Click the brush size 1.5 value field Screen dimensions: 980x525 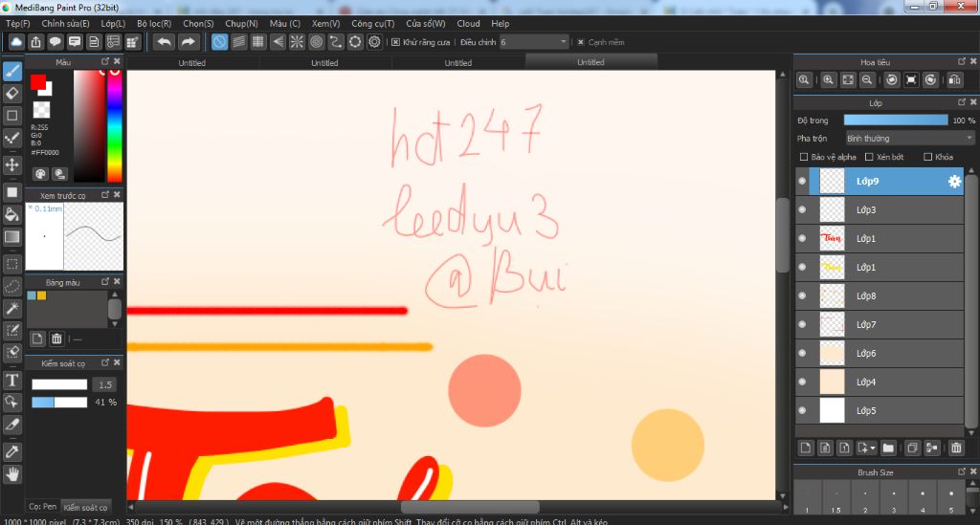point(105,384)
